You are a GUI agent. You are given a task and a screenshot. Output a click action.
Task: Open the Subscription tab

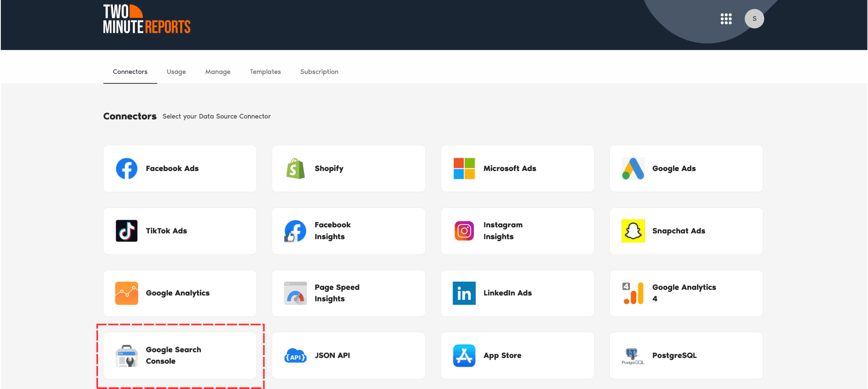[319, 72]
